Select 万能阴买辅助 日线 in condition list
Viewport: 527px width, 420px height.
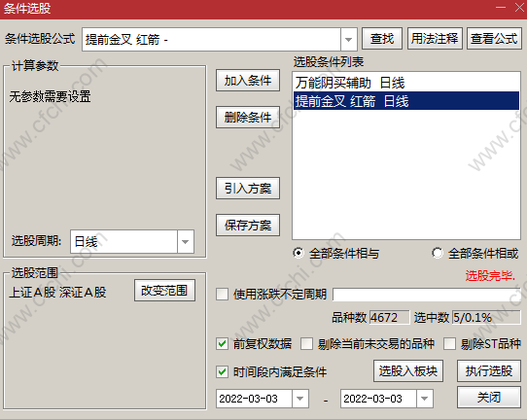406,83
